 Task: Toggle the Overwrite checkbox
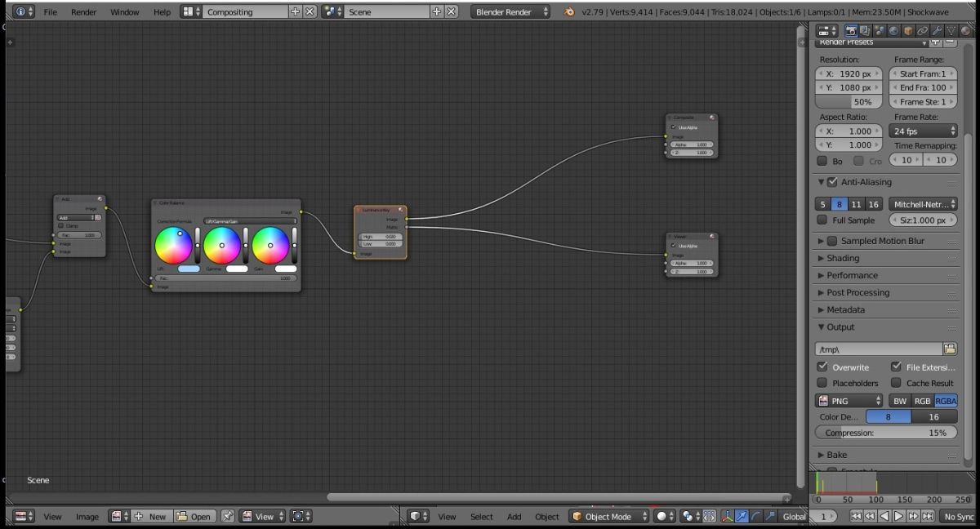click(822, 367)
